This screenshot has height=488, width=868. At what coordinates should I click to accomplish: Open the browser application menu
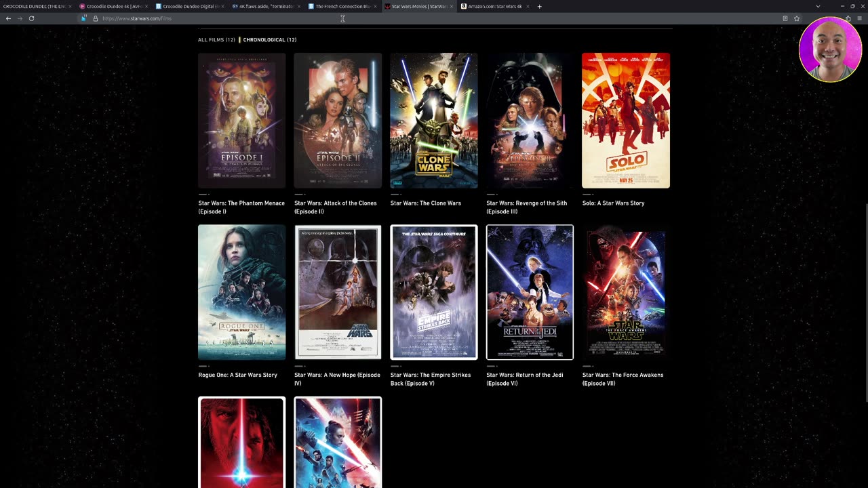859,18
